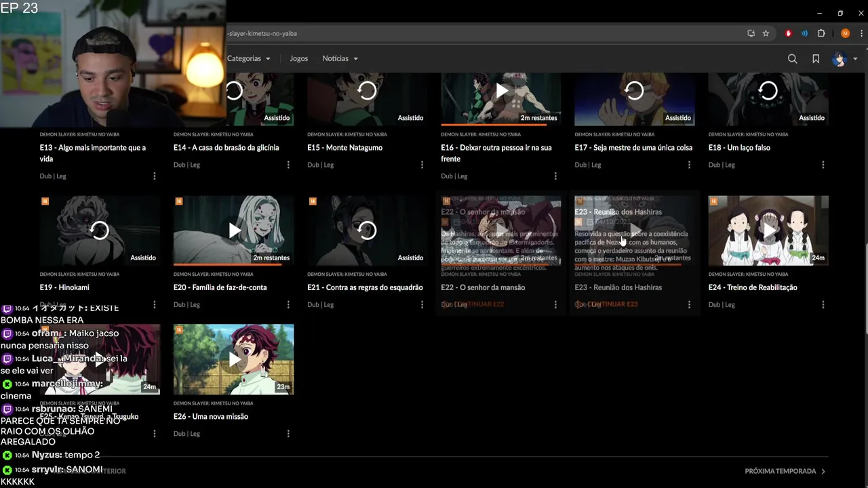Expand the Categorias dropdown
868x488 pixels.
(248, 59)
